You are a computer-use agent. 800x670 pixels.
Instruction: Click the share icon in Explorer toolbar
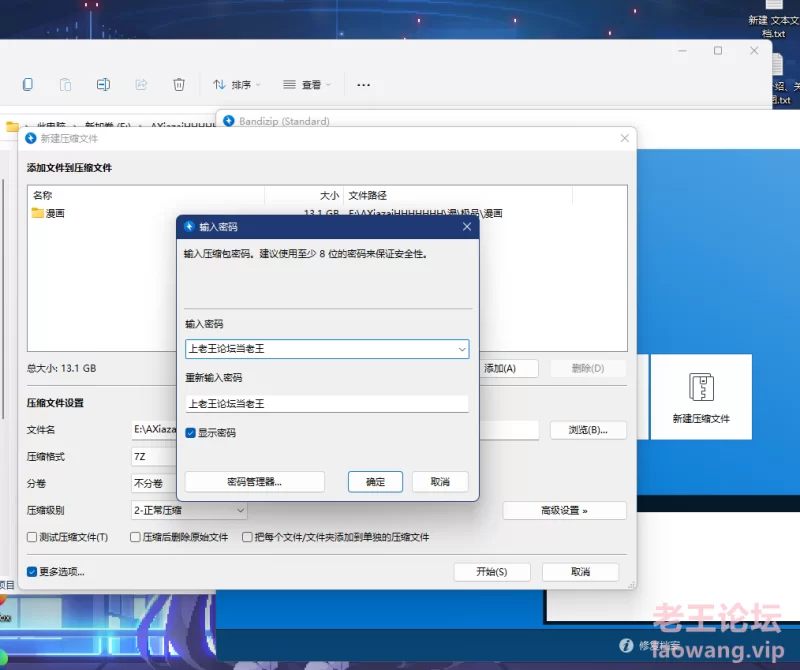pos(141,85)
